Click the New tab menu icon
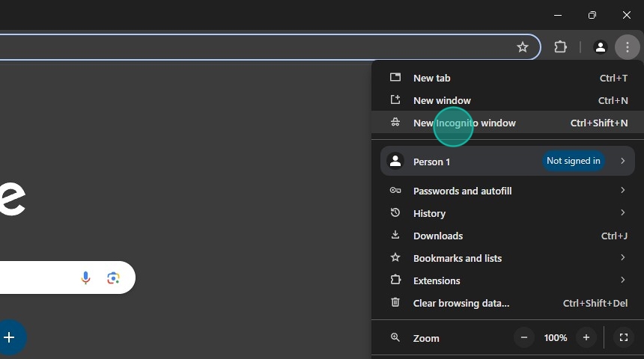The width and height of the screenshot is (644, 359). (395, 77)
